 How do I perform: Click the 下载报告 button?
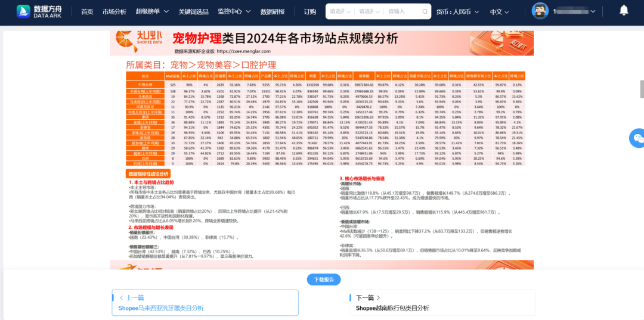coord(324,279)
